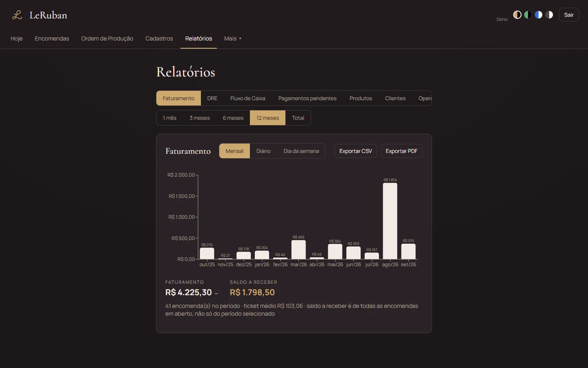Go to Ordem de Produção
Image resolution: width=588 pixels, height=368 pixels.
click(107, 38)
